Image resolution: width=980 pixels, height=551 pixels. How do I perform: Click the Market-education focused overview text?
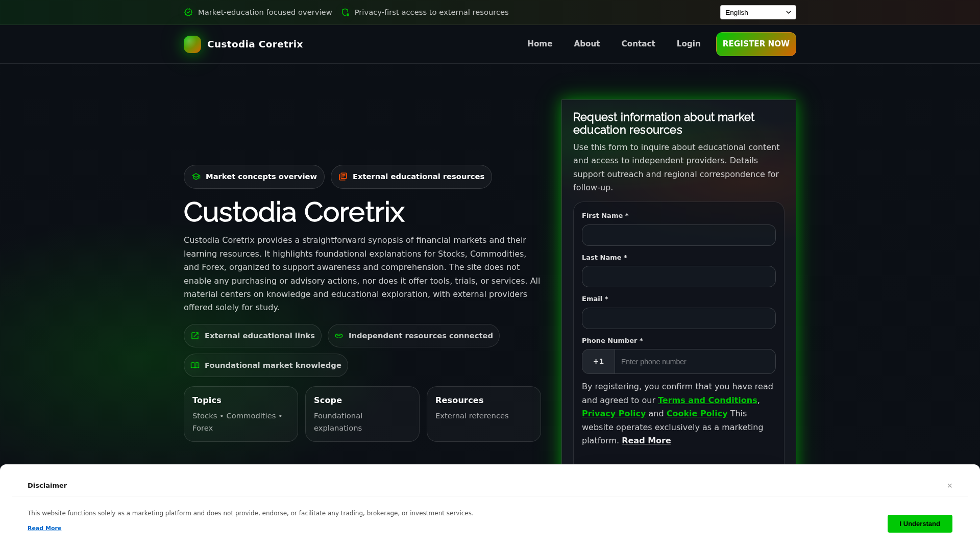click(265, 12)
